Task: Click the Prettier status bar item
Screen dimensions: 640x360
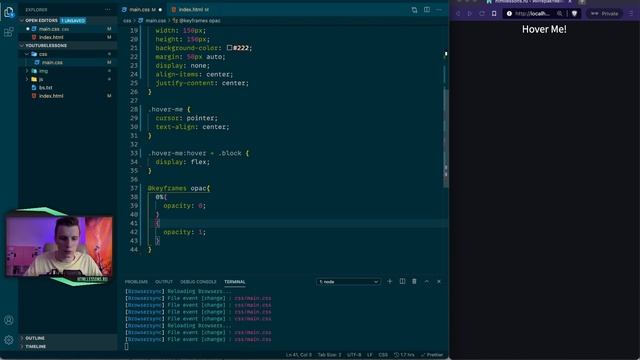Action: click(432, 355)
